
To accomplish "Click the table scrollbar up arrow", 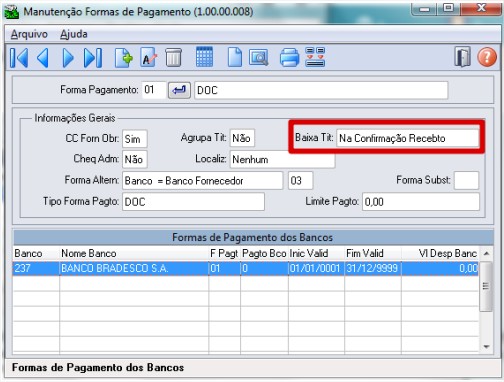I will [x=486, y=254].
